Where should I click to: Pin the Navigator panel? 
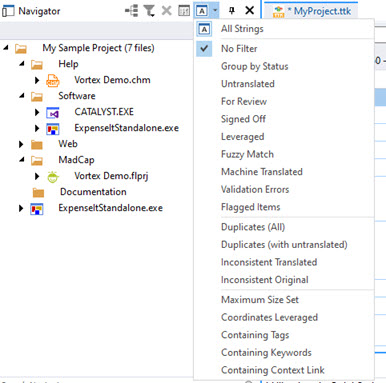pos(232,11)
